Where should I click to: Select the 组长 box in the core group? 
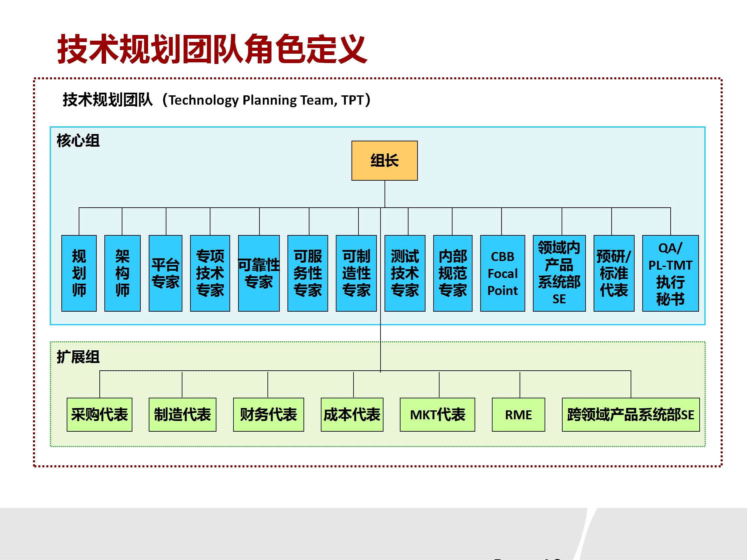384,161
